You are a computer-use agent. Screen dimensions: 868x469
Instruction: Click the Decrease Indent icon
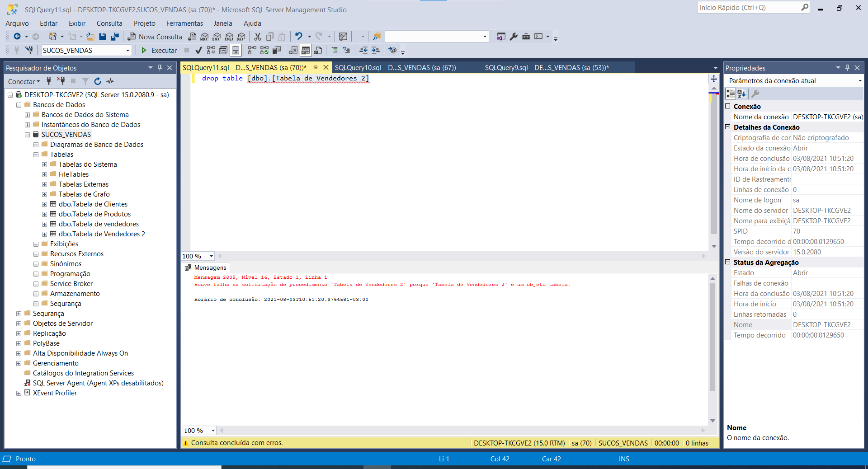[x=363, y=50]
